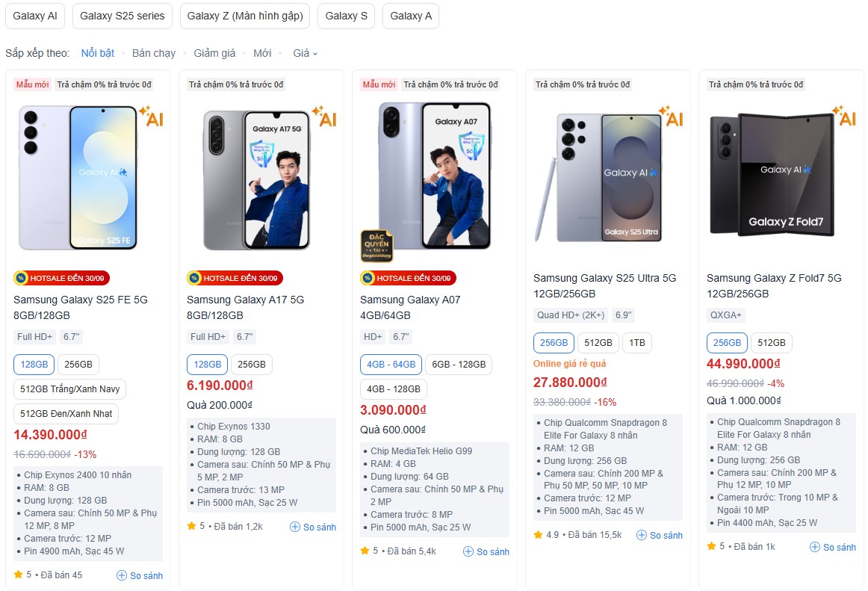Open the Giá price sort dropdown

pyautogui.click(x=306, y=53)
